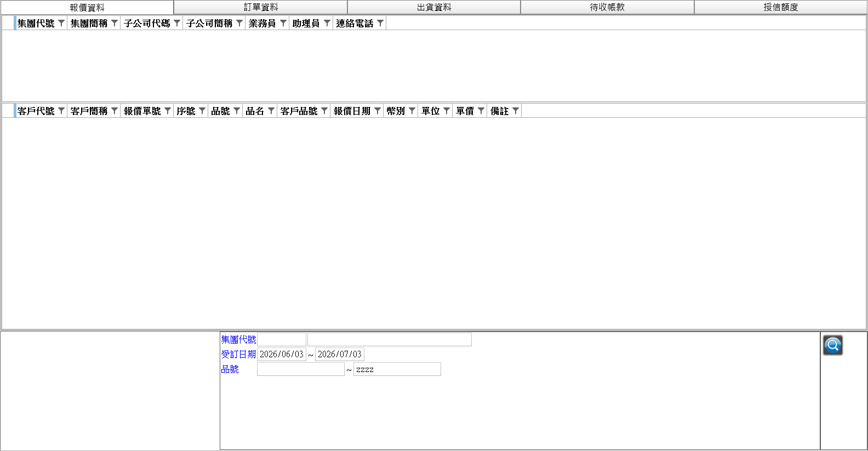Viewport: 868px width, 451px height.
Task: Open filter for 備註 column
Action: tap(516, 111)
